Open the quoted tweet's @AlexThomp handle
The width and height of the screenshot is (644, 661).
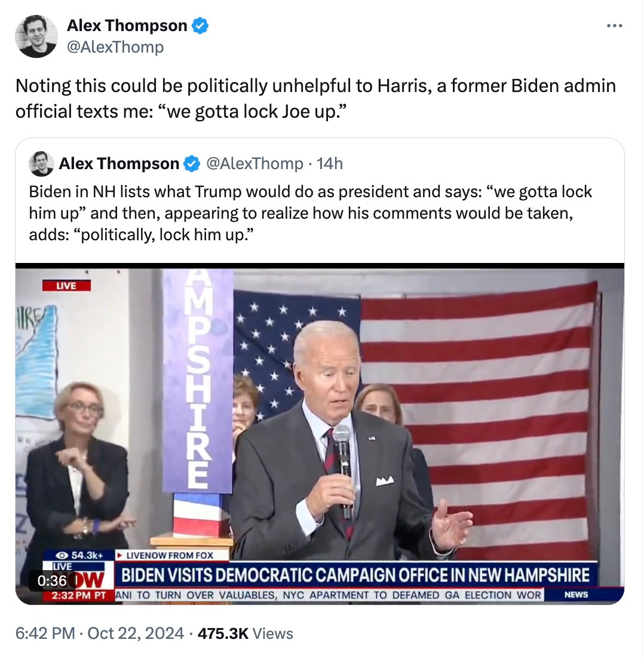(x=254, y=164)
